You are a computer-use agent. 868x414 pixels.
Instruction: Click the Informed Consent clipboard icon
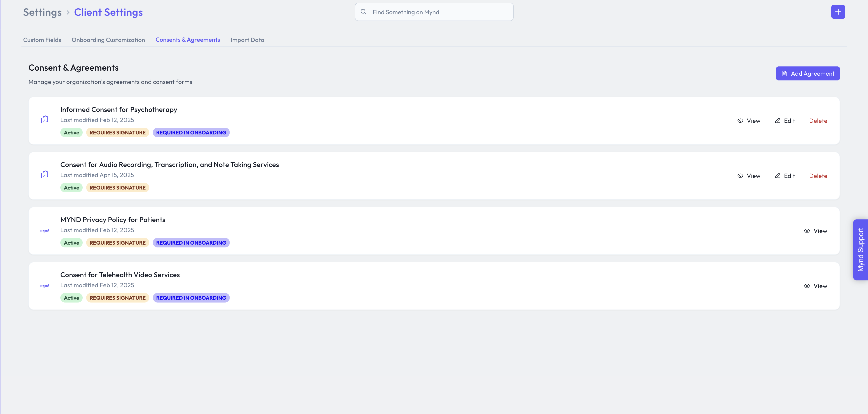pos(44,120)
